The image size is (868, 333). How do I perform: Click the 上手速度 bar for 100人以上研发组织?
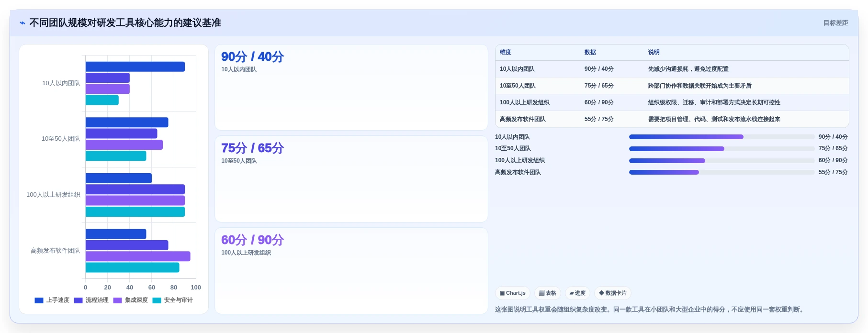[119, 178]
